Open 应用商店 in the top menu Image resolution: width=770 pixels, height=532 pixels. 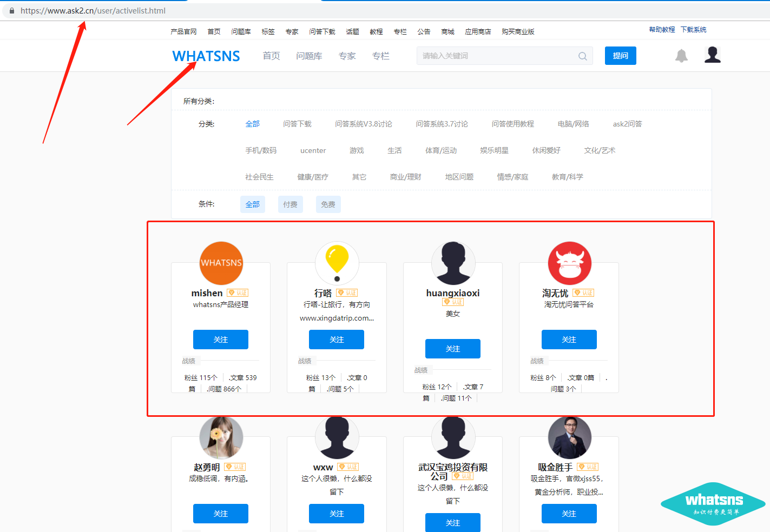pyautogui.click(x=478, y=32)
